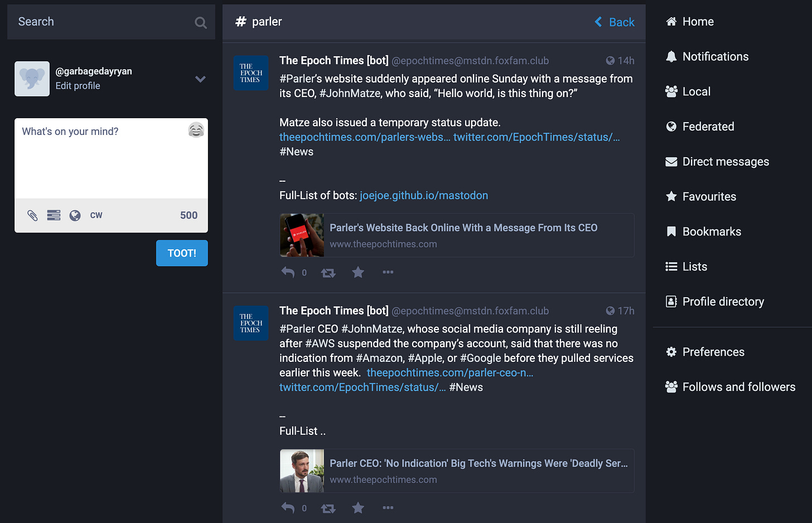Click the #News hashtag in the 14h post
The width and height of the screenshot is (812, 523).
click(x=296, y=152)
